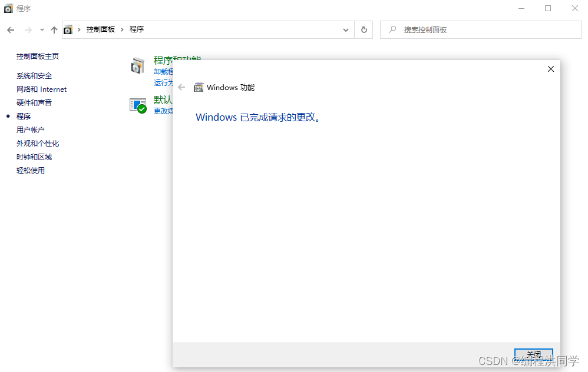
Task: Go up one level with the up arrow
Action: point(54,29)
